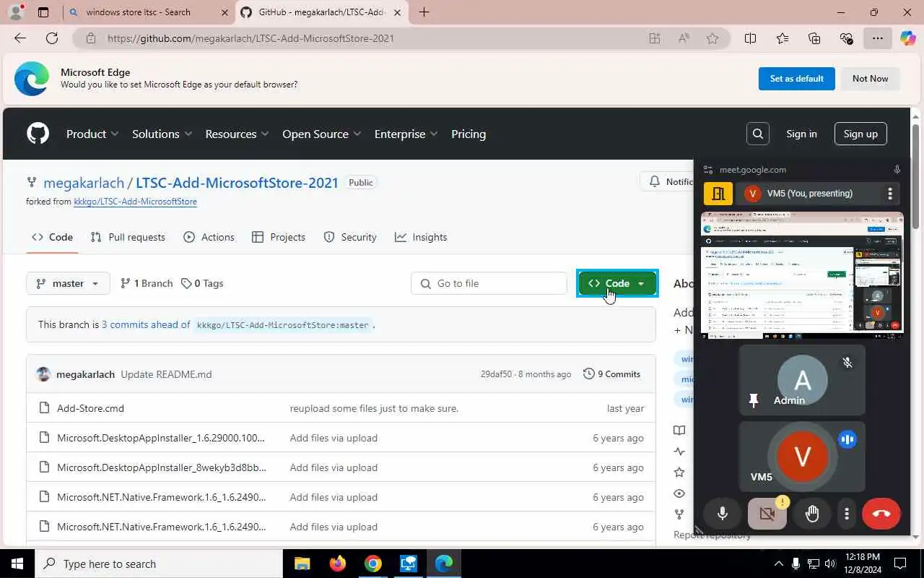Open the Add-Store.cmd file
Screen dimensions: 924x578
(90, 408)
